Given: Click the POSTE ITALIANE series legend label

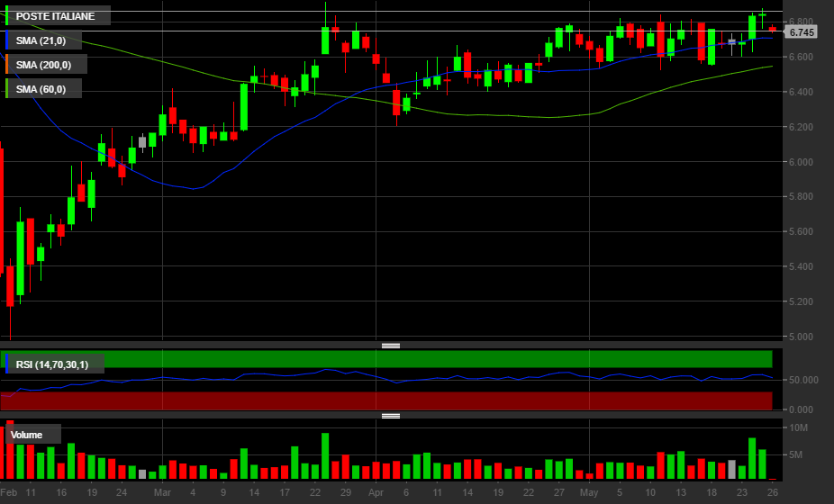Looking at the screenshot, I should point(56,16).
